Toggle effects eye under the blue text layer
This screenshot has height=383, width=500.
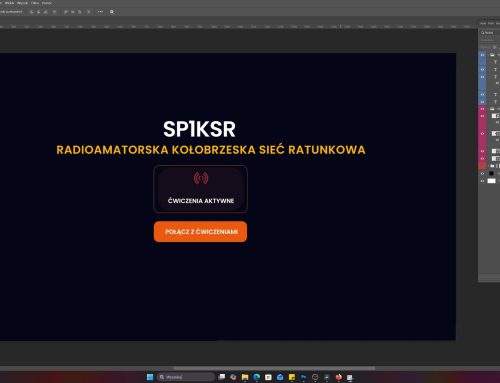497,83
